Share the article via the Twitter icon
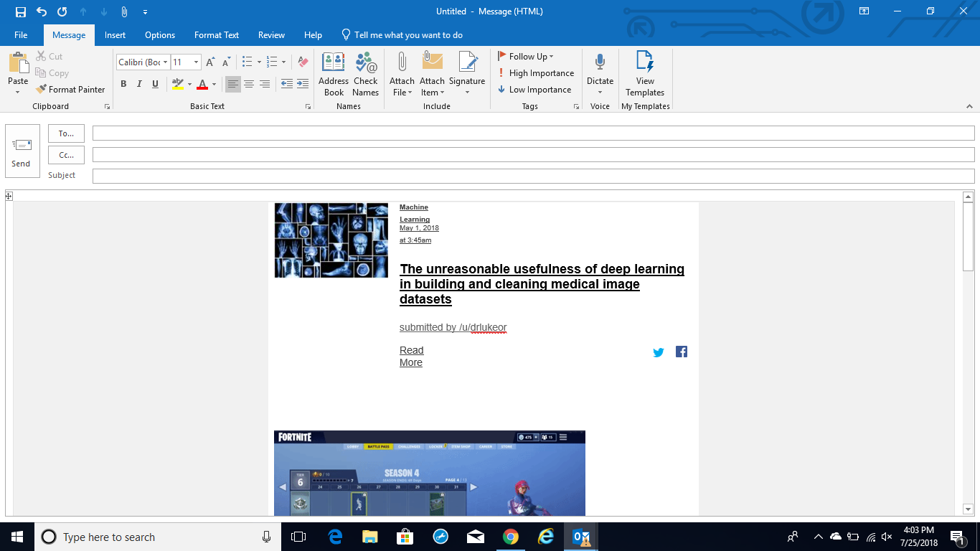This screenshot has height=551, width=980. click(659, 352)
